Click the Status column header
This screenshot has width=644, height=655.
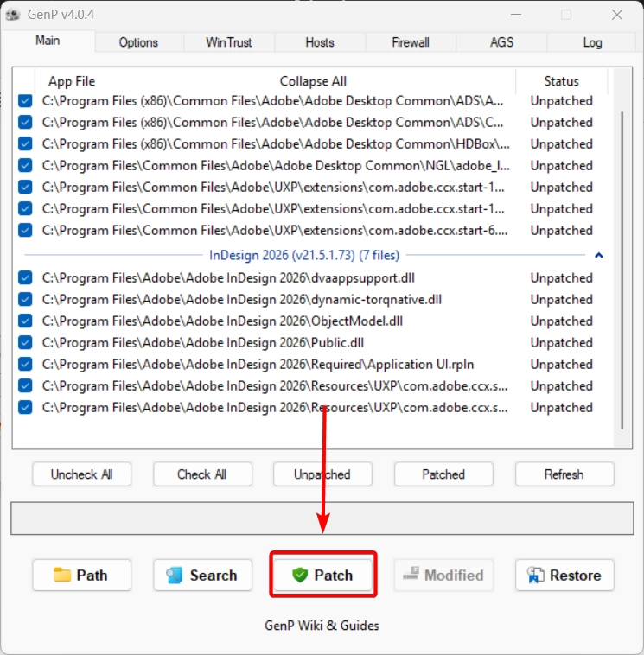(561, 81)
